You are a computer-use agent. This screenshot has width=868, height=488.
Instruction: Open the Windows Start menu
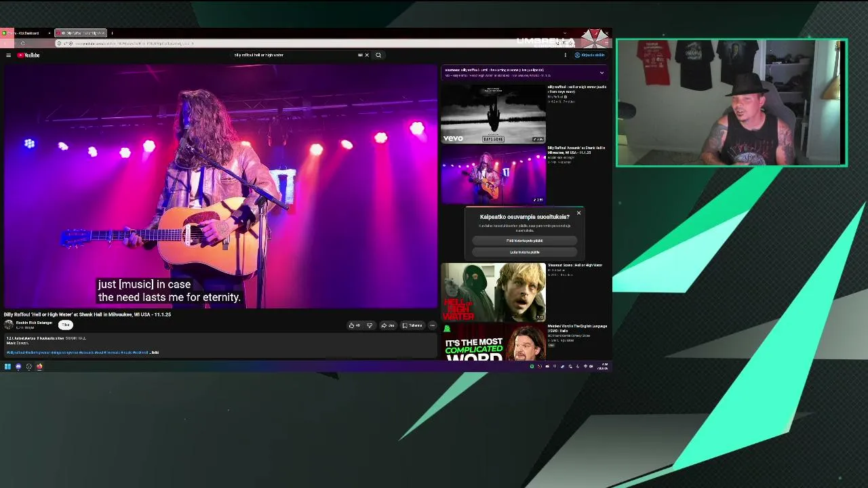coord(7,367)
